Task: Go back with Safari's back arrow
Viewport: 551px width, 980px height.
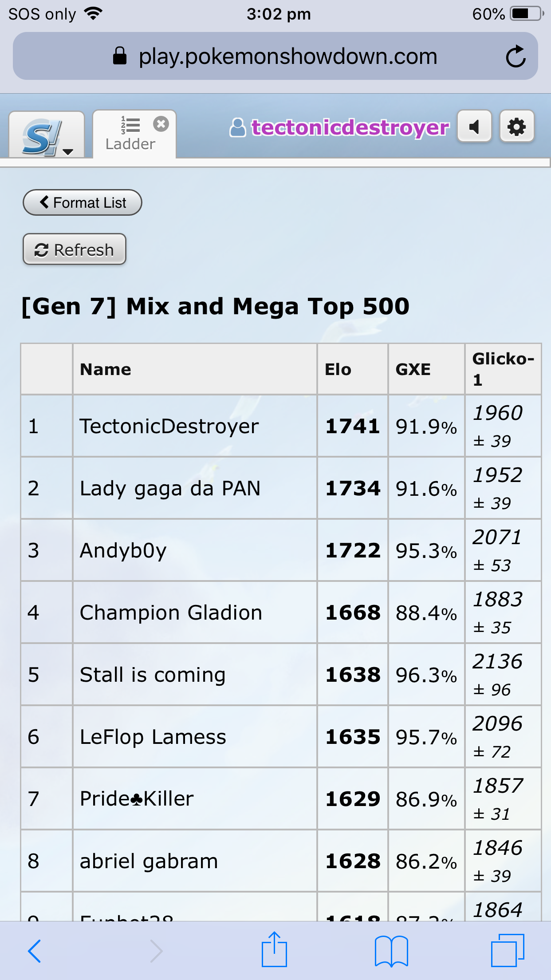Action: coord(35,951)
